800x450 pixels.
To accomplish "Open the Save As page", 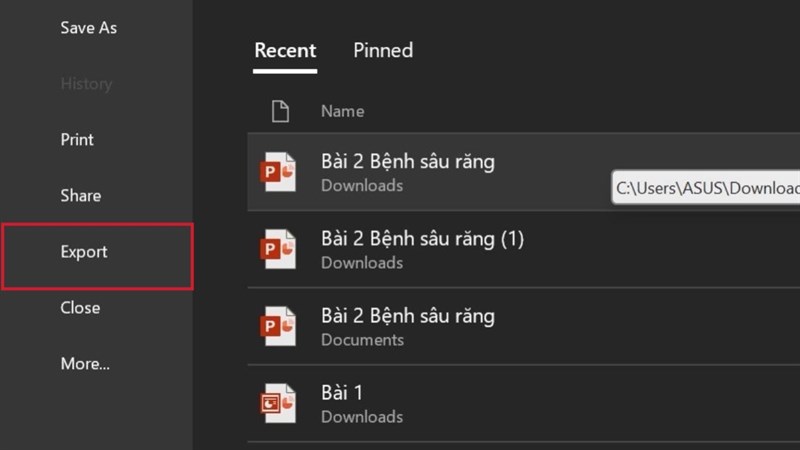I will click(88, 28).
